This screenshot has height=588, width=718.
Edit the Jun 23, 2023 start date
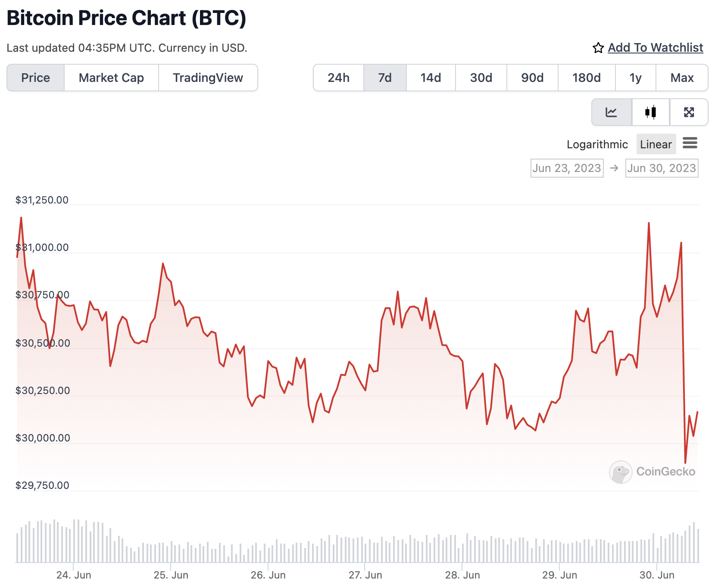click(x=567, y=168)
